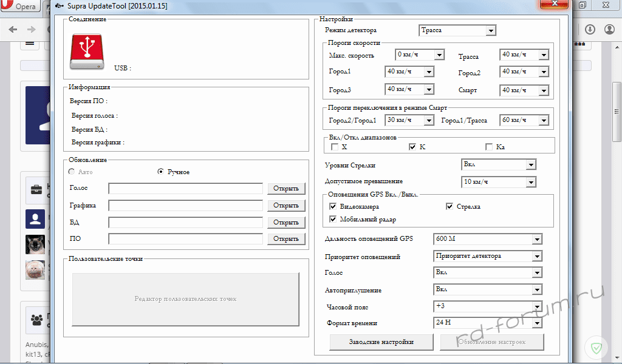Open Opera downloads icon
This screenshot has width=622, height=364.
tap(590, 29)
